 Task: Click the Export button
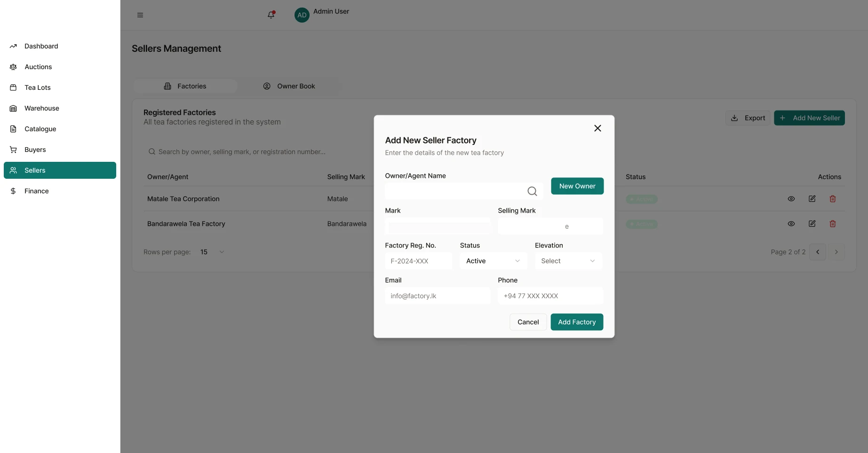point(748,118)
